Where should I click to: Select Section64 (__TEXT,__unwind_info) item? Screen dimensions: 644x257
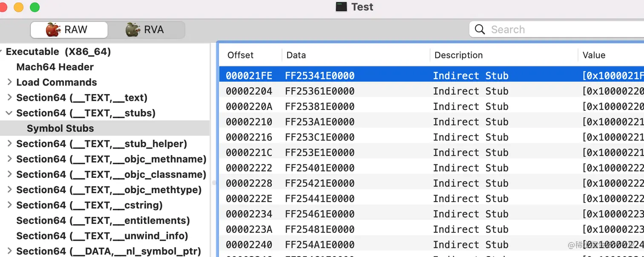point(102,236)
